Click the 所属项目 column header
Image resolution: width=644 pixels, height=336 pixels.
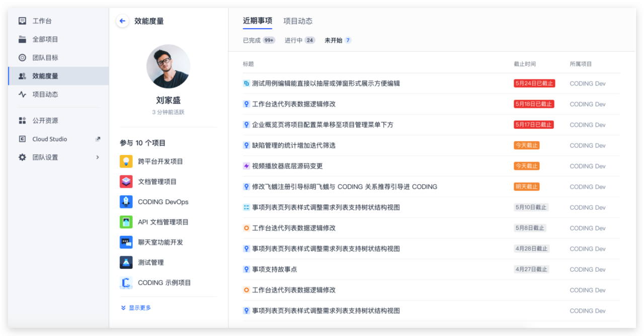[581, 64]
